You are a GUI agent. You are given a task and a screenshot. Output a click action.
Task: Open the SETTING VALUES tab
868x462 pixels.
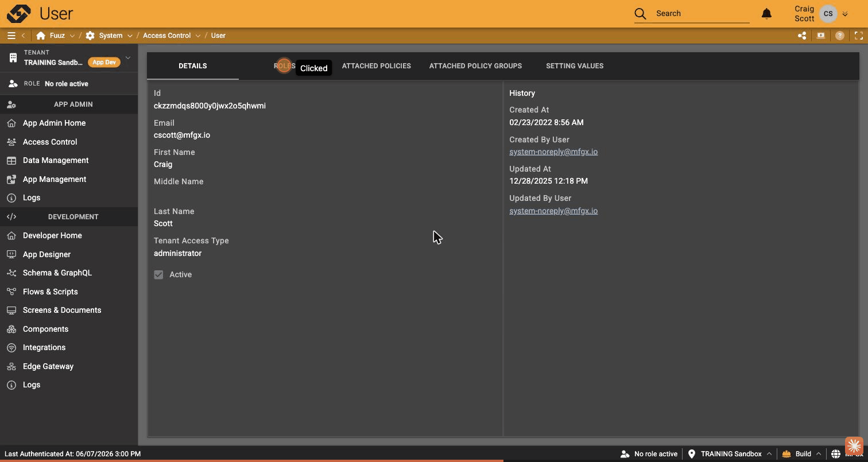(575, 66)
